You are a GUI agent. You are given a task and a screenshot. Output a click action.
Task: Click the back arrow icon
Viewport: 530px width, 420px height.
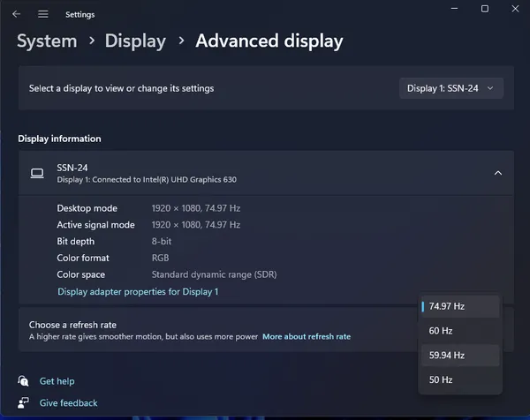(16, 14)
